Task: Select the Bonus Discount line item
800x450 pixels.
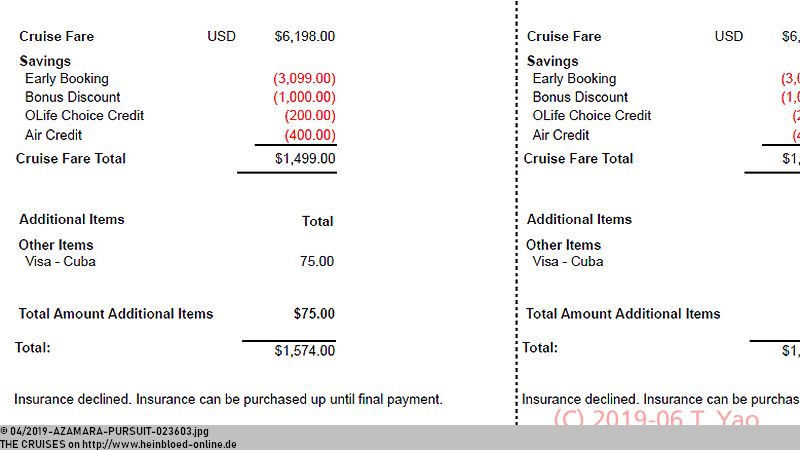Action: 72,97
